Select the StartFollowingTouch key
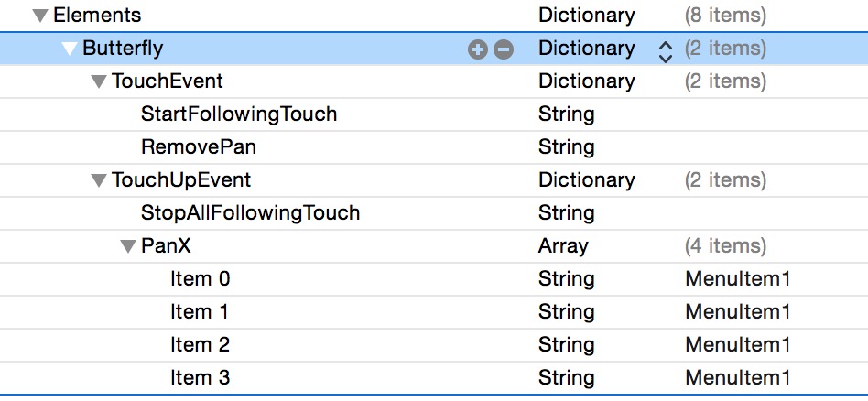Image resolution: width=868 pixels, height=401 pixels. [x=239, y=114]
